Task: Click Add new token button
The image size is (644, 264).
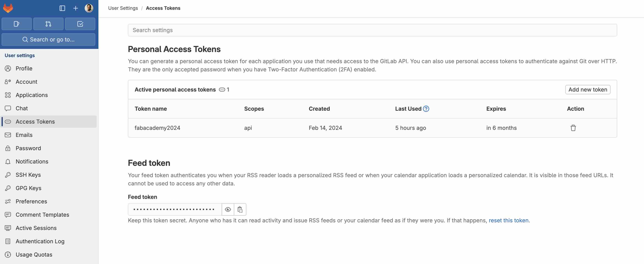Action: click(588, 89)
